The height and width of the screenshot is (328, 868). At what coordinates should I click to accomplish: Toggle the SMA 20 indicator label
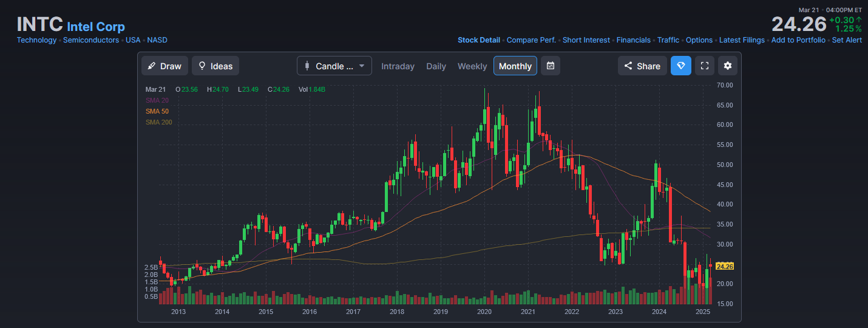(157, 100)
